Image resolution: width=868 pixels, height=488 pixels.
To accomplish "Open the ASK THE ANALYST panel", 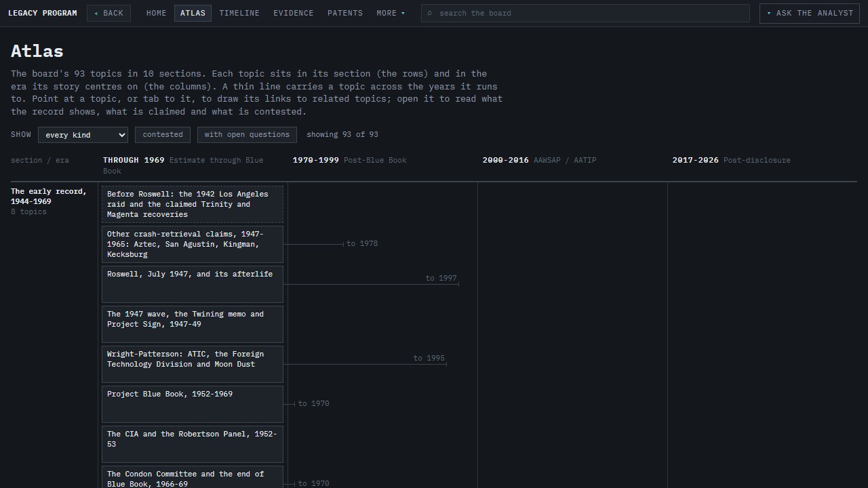I will (810, 13).
